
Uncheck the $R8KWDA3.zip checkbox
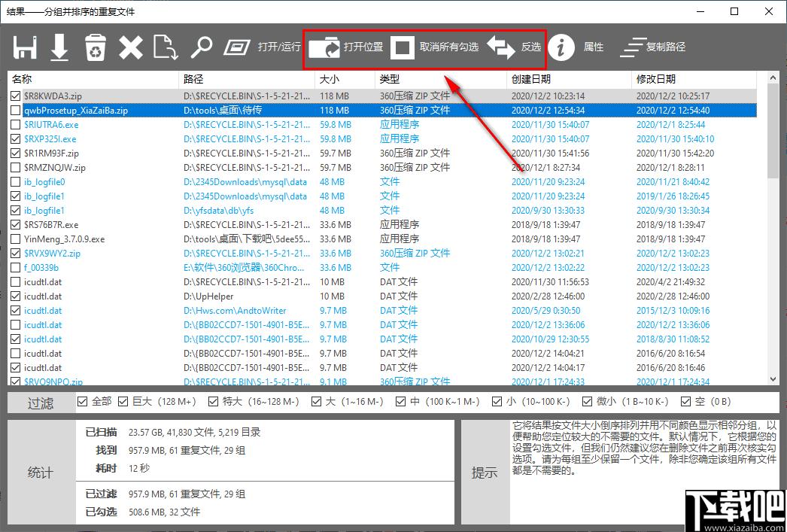16,96
